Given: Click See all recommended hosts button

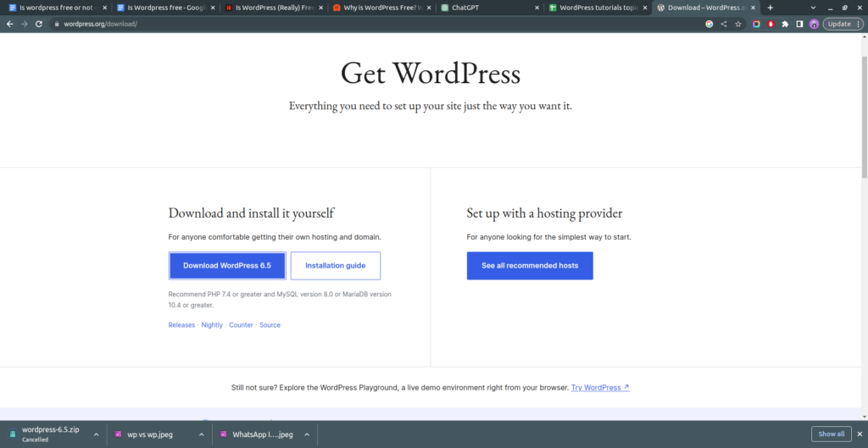Looking at the screenshot, I should [530, 266].
